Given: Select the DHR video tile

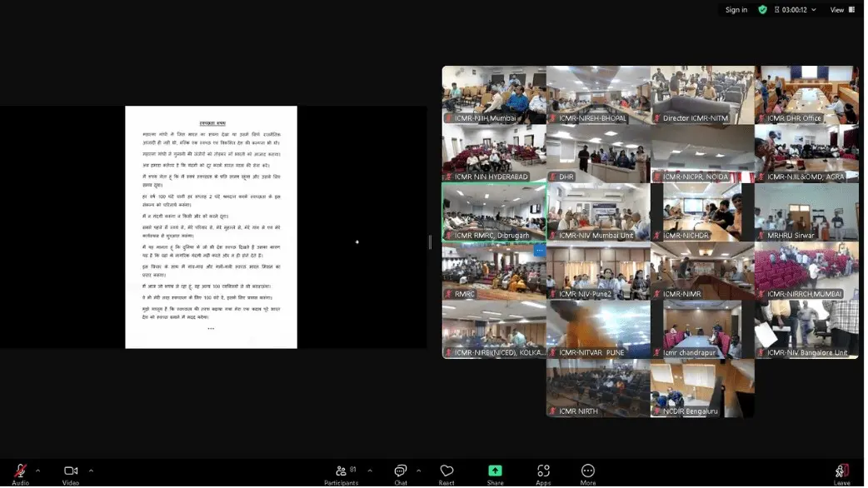Looking at the screenshot, I should coord(598,153).
